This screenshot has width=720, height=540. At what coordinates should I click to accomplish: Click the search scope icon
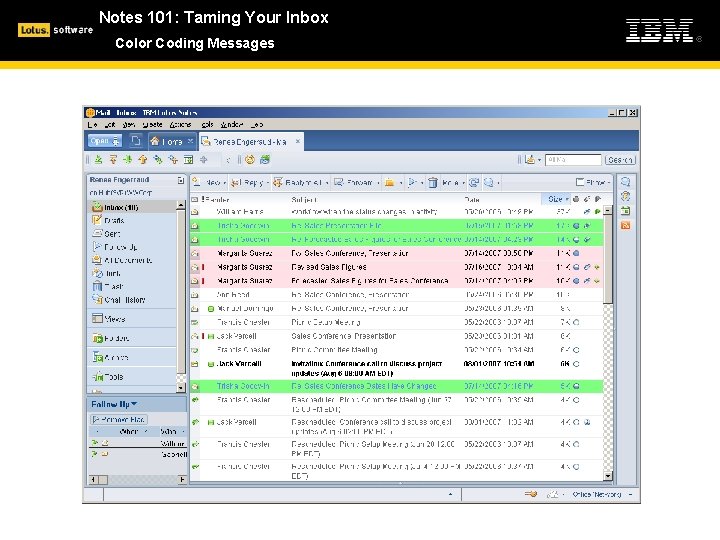[x=532, y=159]
